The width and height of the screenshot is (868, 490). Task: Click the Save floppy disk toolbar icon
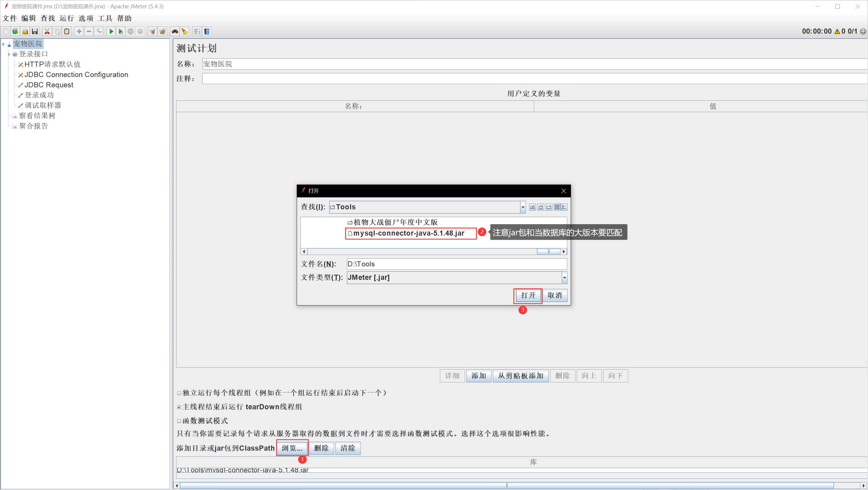coord(35,31)
